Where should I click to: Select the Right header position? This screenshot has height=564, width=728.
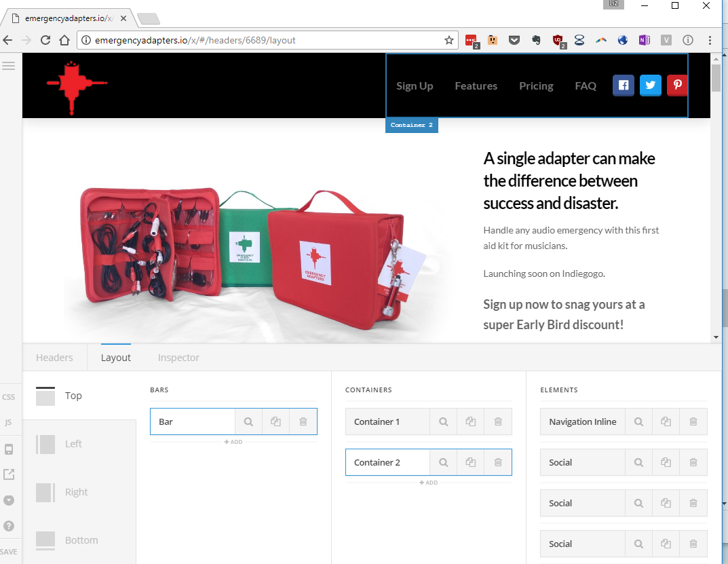(79, 493)
